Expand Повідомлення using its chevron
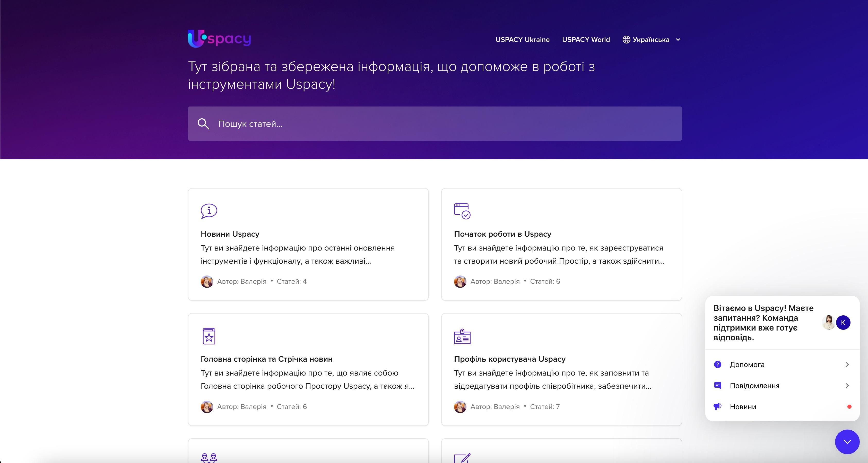Viewport: 868px width, 463px height. point(848,386)
